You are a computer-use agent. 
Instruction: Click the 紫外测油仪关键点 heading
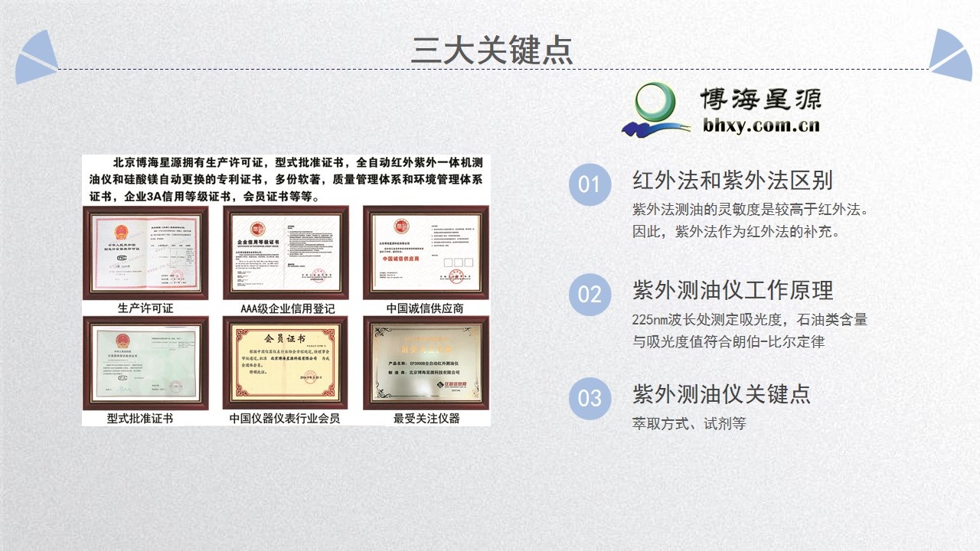click(721, 394)
